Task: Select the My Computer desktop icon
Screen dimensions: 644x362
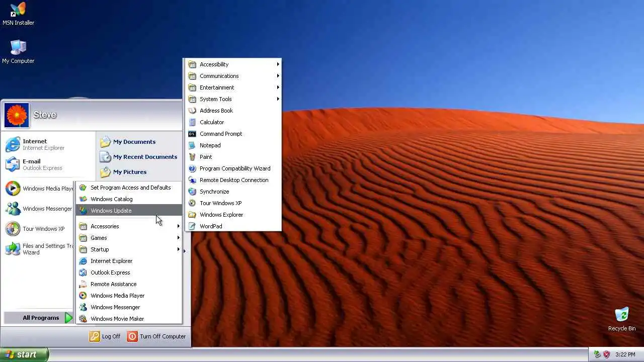Action: [18, 52]
